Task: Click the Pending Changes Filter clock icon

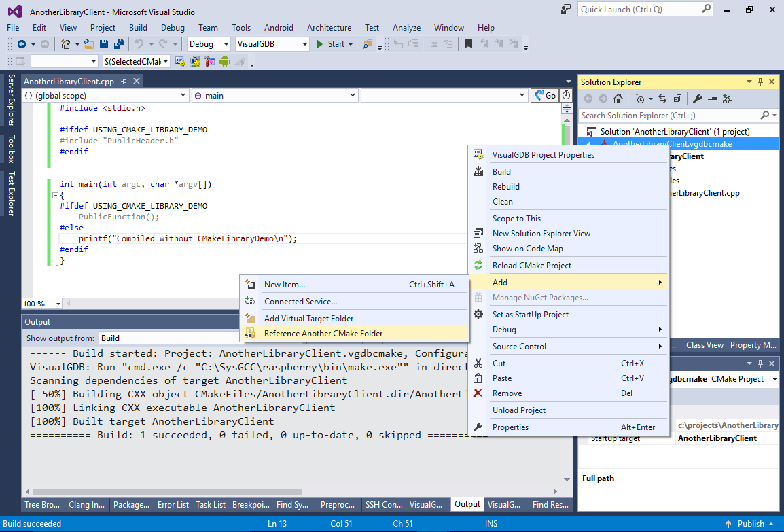Action: (x=640, y=99)
